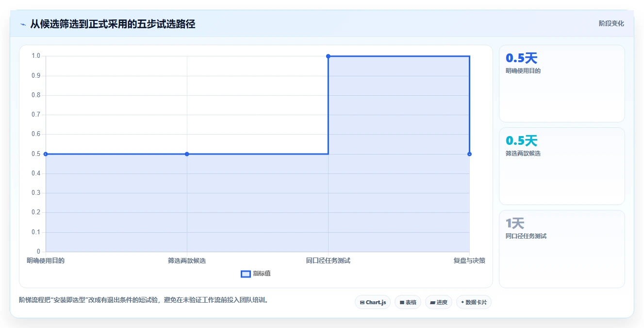Open the 1天 同口径任务测试 card
This screenshot has width=644, height=328.
pyautogui.click(x=561, y=249)
